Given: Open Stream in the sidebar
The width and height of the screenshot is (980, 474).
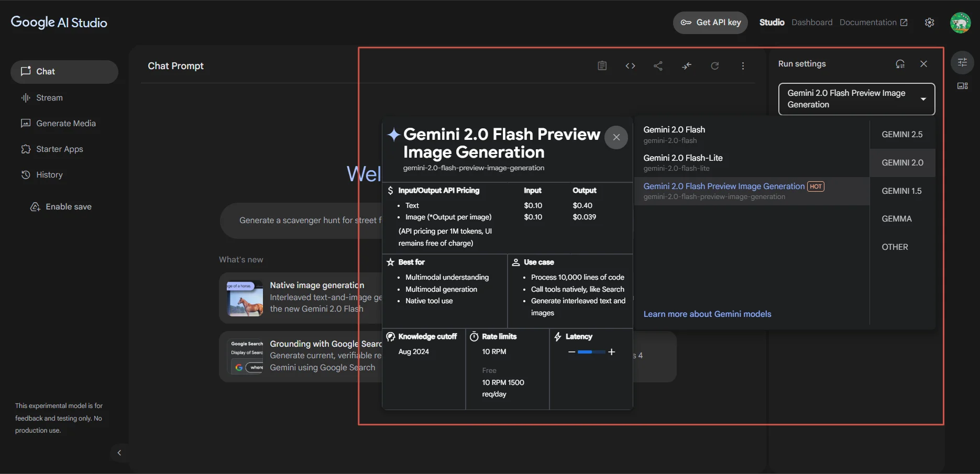Looking at the screenshot, I should pyautogui.click(x=64, y=97).
